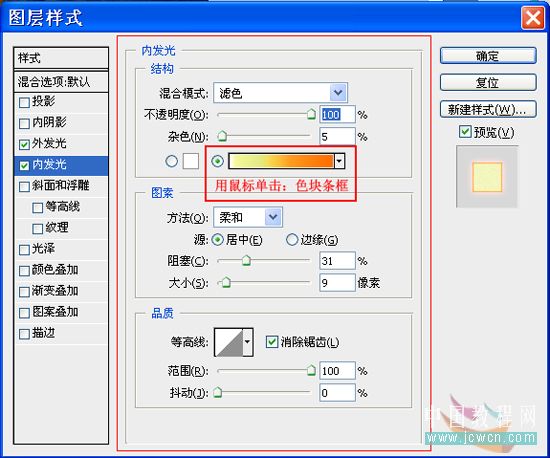Select the solid color radio button

coord(172,161)
